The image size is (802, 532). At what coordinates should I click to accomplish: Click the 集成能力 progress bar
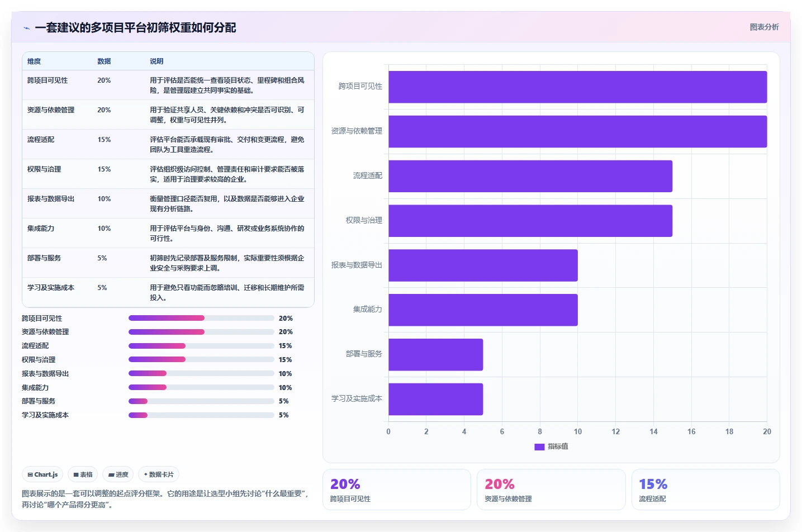pos(201,387)
